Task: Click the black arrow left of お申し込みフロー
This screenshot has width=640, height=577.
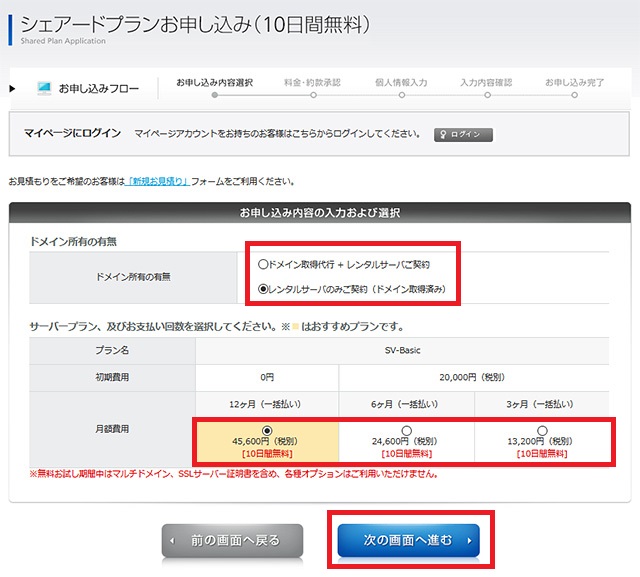Action: [x=12, y=88]
